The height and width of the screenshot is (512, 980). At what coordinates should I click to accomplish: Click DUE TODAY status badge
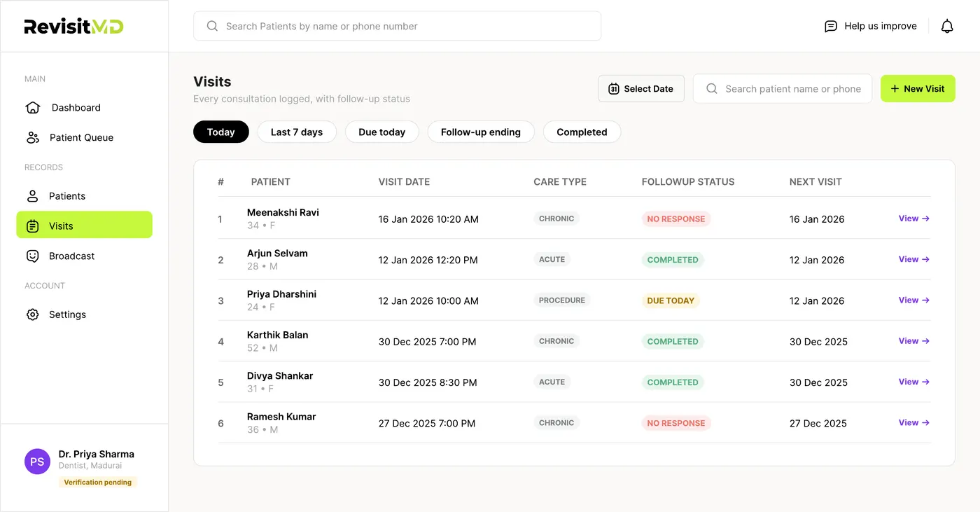pyautogui.click(x=671, y=300)
